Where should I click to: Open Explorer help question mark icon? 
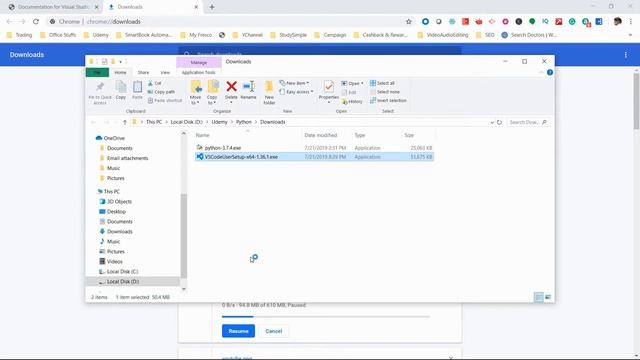click(x=550, y=72)
